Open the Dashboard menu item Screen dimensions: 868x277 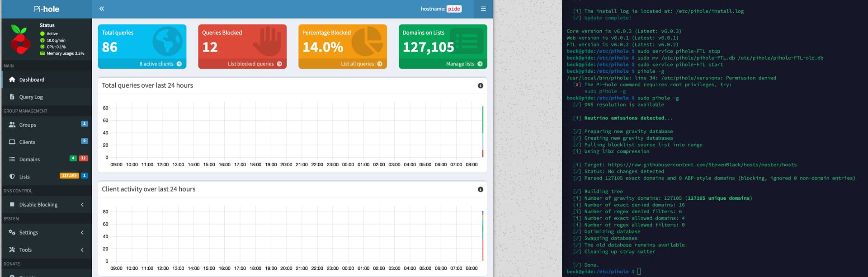47,80
